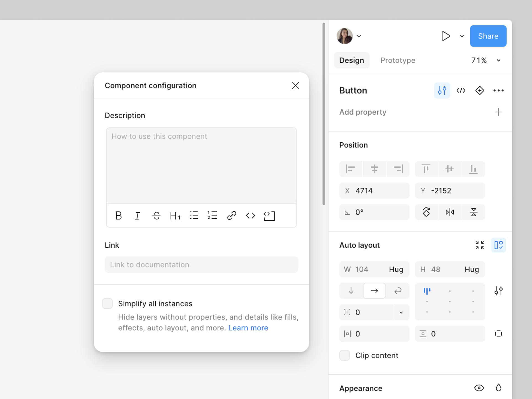This screenshot has height=399, width=532.
Task: Open the 71% zoom dropdown
Action: [x=498, y=60]
